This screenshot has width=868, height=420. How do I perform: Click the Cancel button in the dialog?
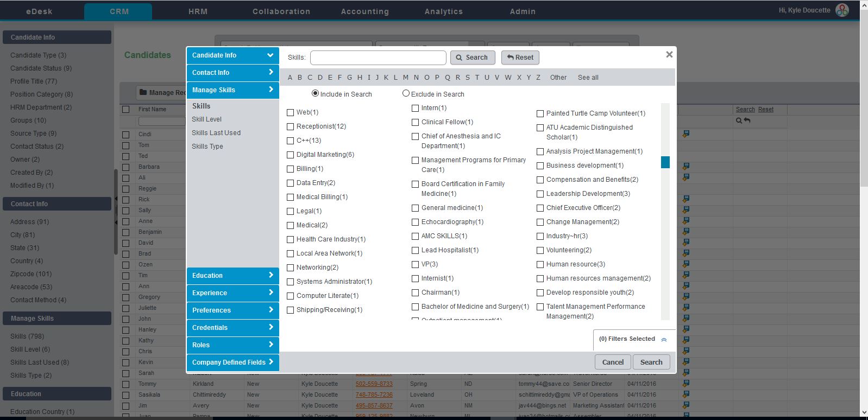(x=613, y=362)
